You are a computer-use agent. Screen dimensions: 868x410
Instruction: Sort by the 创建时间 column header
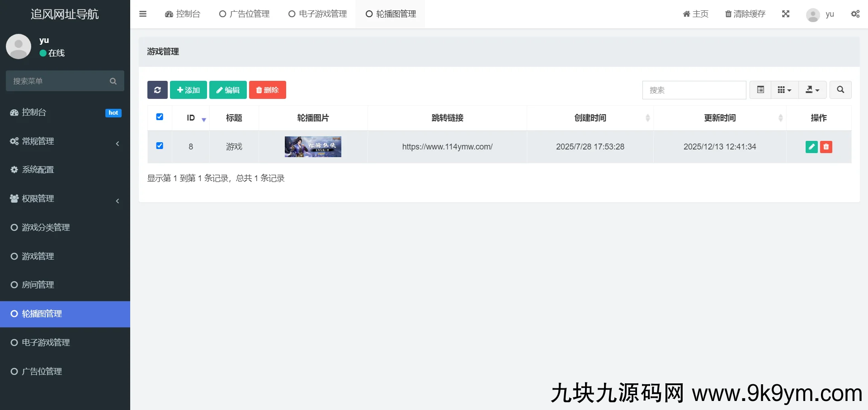coord(590,118)
